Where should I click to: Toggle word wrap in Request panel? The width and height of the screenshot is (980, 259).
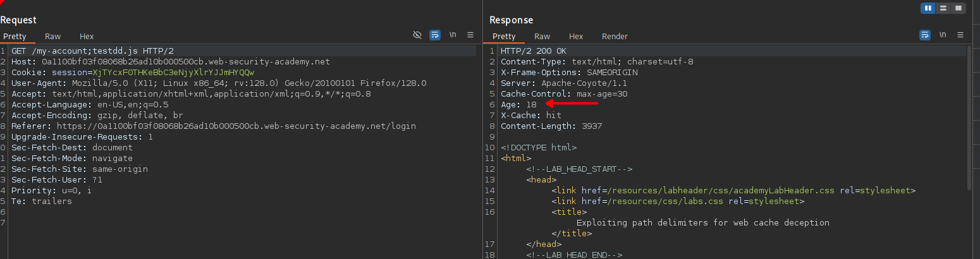pos(435,35)
